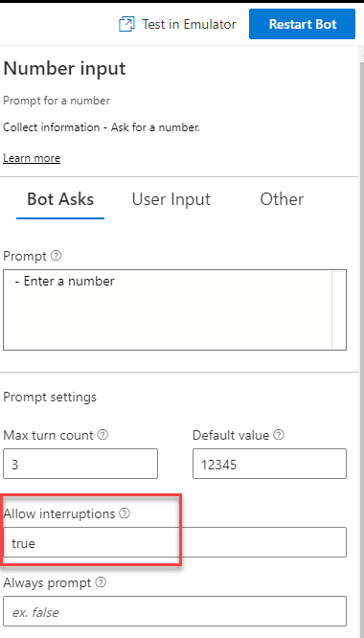Click the Prompt text area scrollbar
This screenshot has width=364, height=638.
[x=339, y=309]
